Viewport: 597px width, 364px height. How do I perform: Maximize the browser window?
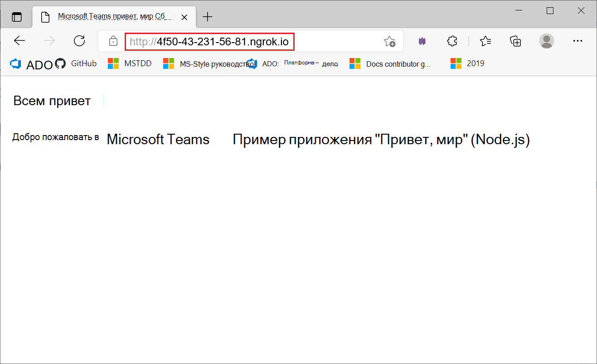coord(550,11)
